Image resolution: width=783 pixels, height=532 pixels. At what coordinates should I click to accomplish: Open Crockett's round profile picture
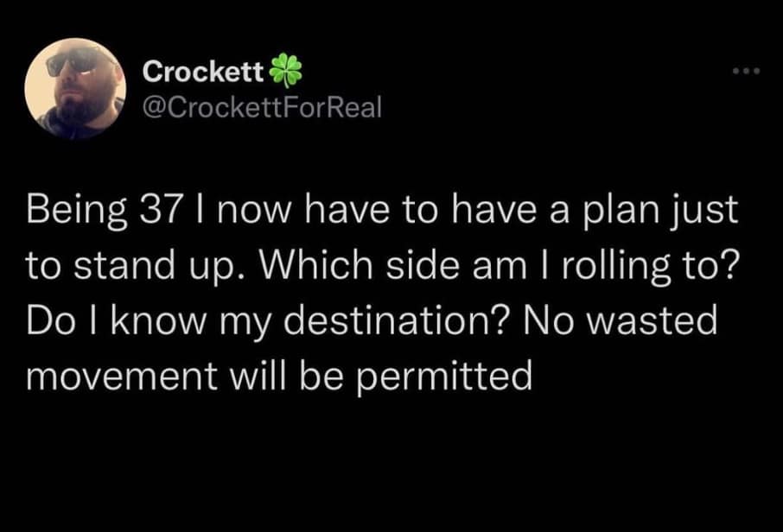(x=75, y=89)
